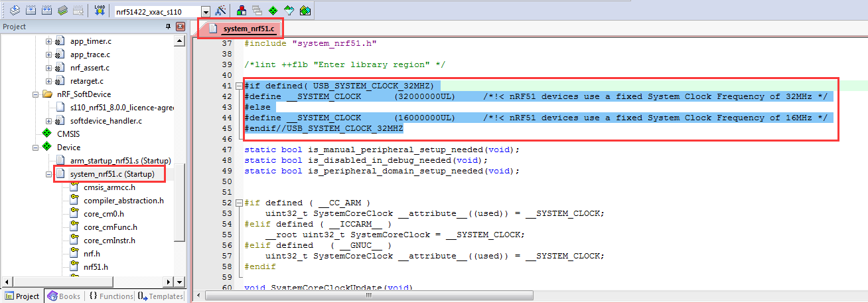
Task: Click is_manual_peripheral_setup_needed declaration on line 47
Action: click(382, 150)
